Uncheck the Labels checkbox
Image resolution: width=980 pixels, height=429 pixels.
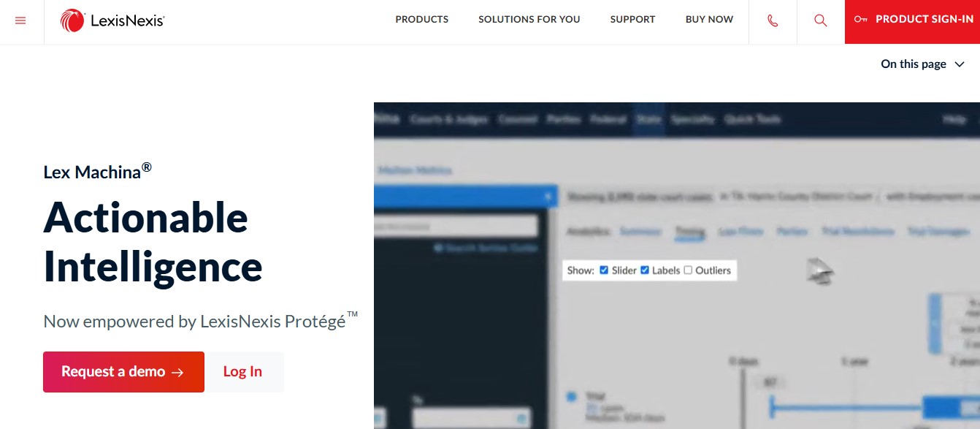pyautogui.click(x=645, y=270)
